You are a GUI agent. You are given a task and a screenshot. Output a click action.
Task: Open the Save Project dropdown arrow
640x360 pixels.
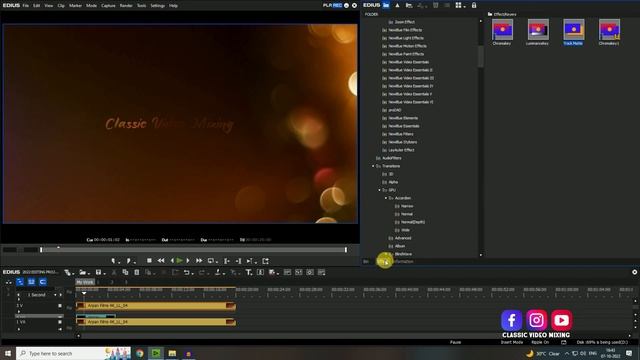point(104,273)
